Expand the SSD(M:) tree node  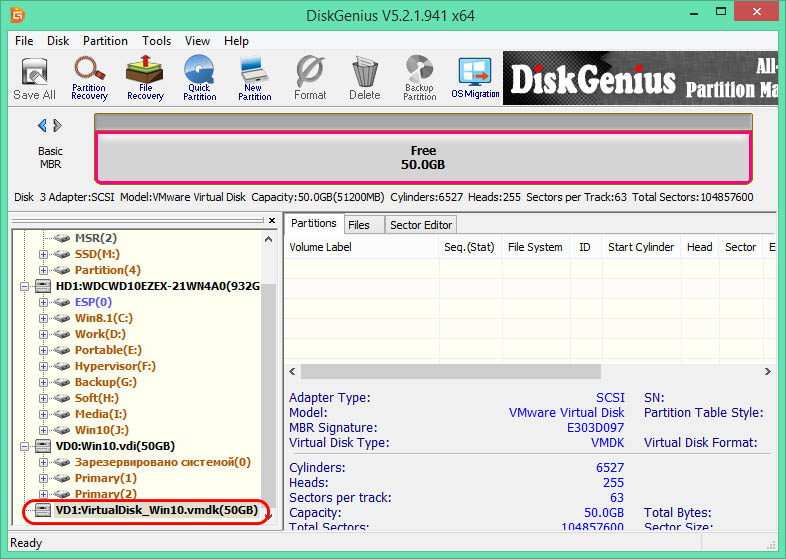44,254
